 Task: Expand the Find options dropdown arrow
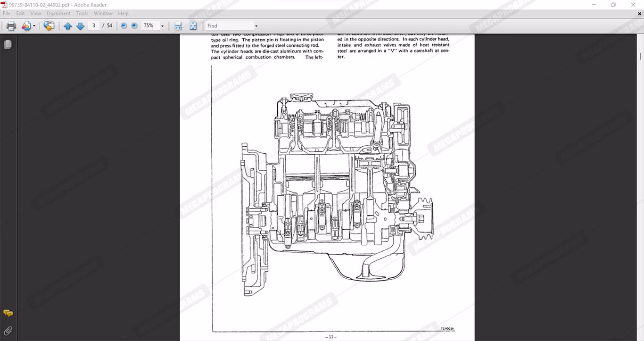pos(256,26)
